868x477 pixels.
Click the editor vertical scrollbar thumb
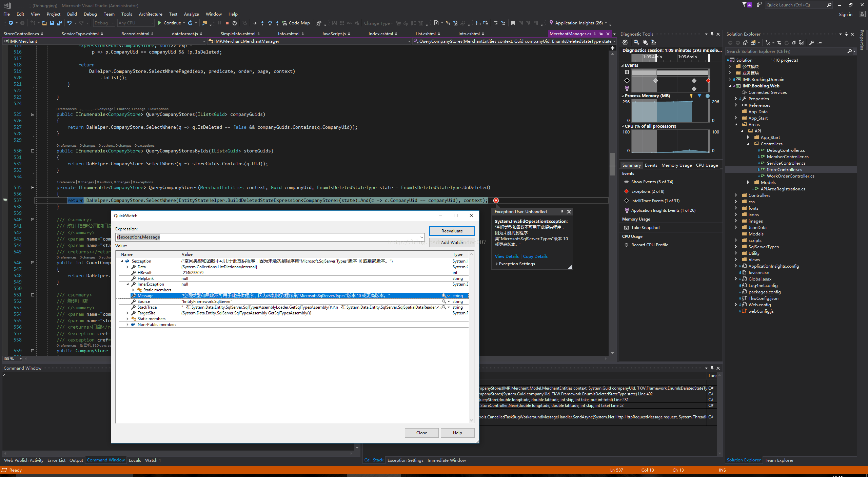pyautogui.click(x=612, y=164)
